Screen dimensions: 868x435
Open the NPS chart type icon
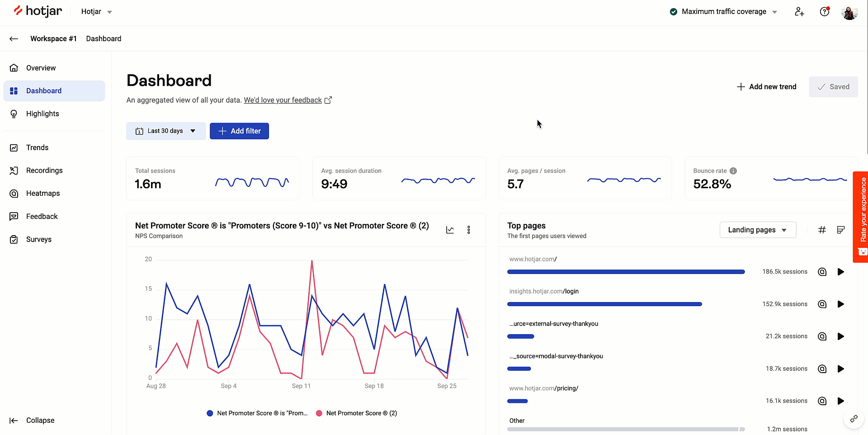click(x=450, y=230)
